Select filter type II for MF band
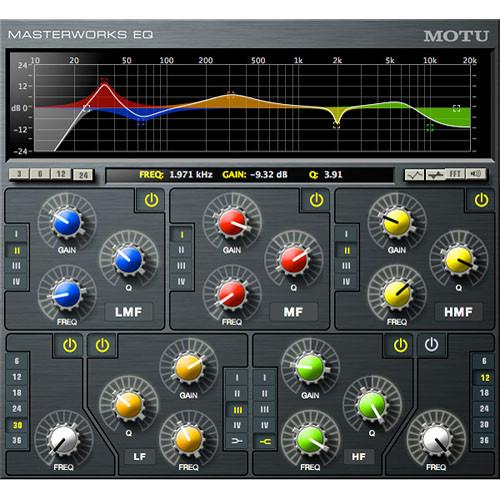This screenshot has width=500, height=500. (181, 250)
